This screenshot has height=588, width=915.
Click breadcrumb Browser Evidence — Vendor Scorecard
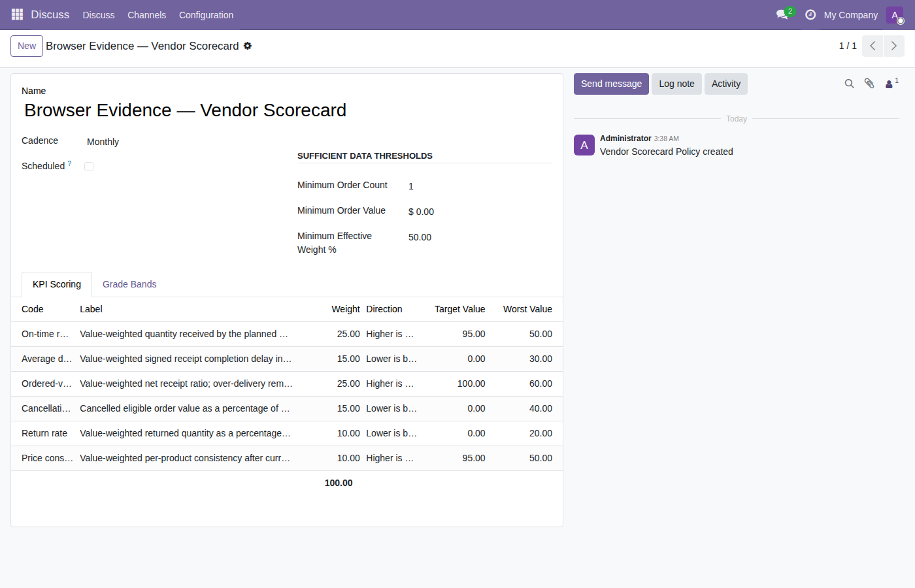[x=142, y=46]
